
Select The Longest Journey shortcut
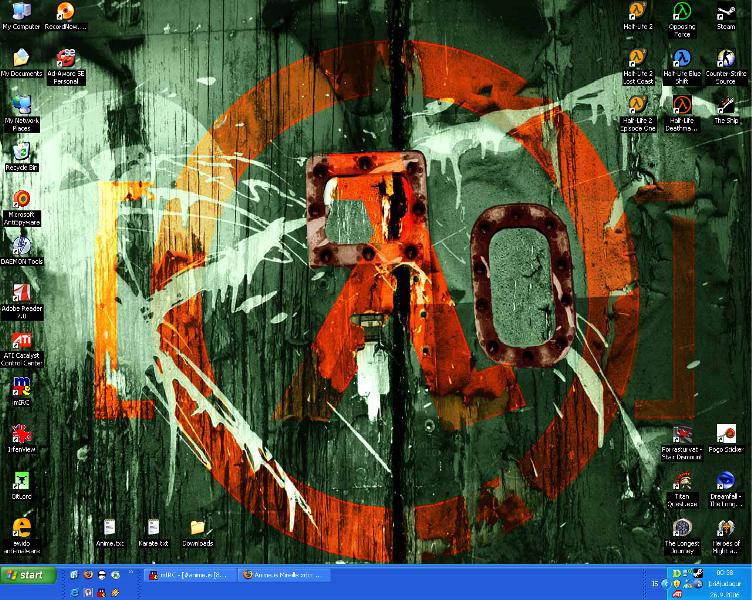(x=682, y=537)
